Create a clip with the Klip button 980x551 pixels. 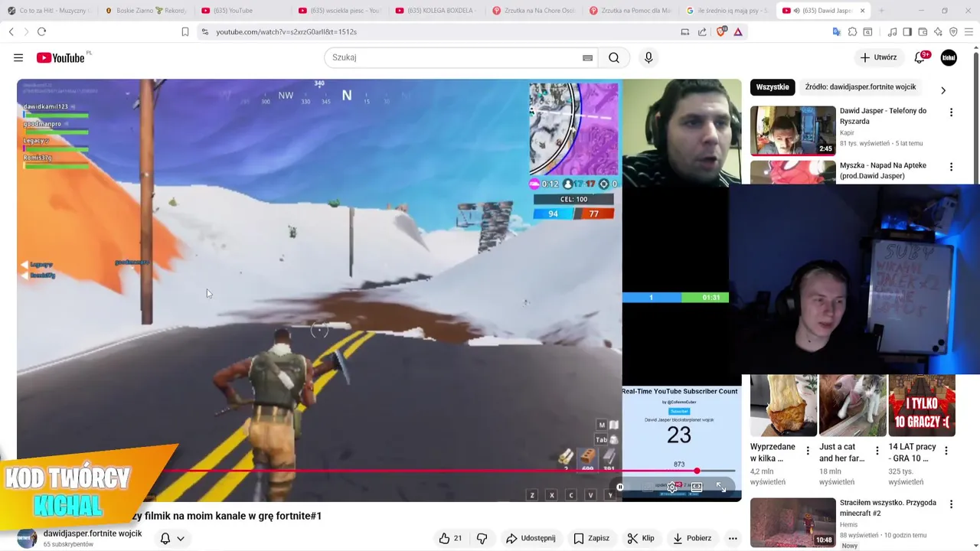641,538
